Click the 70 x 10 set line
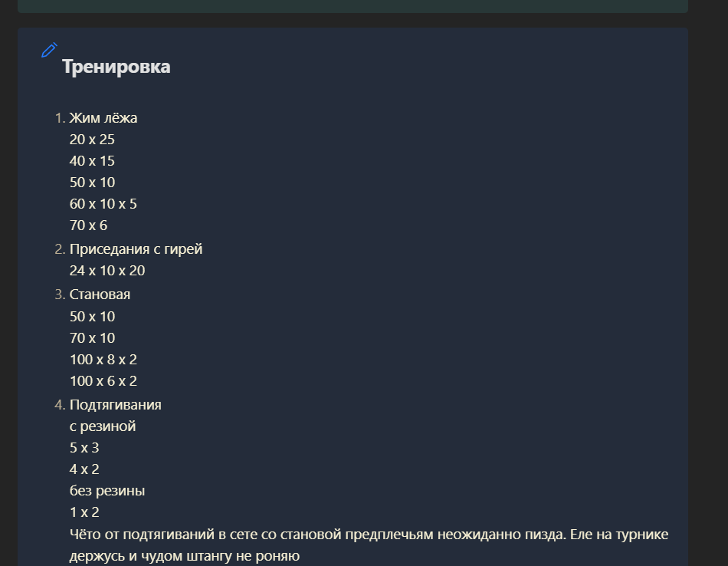The height and width of the screenshot is (566, 728). click(92, 338)
